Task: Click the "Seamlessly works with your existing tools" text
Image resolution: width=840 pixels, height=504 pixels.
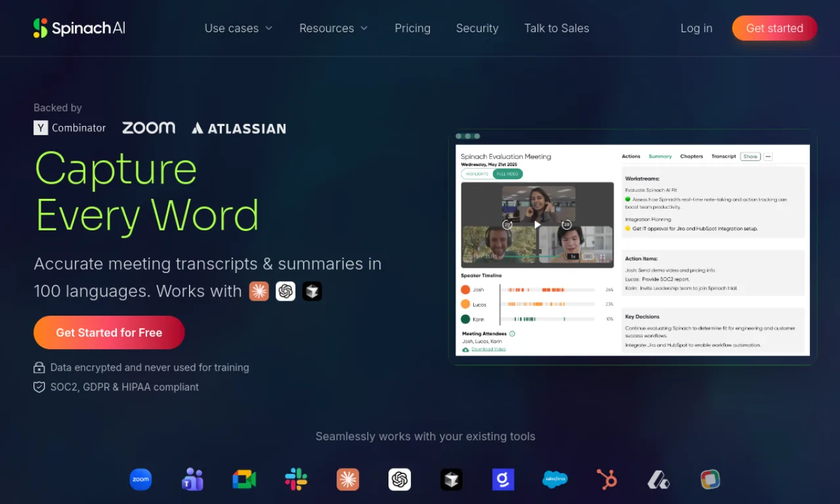Action: pyautogui.click(x=425, y=436)
